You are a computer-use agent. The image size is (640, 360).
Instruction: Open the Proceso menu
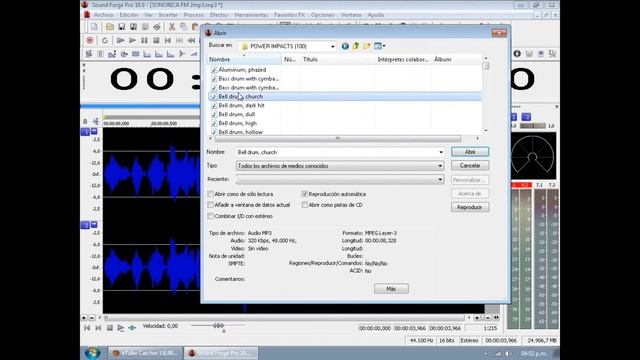click(193, 15)
